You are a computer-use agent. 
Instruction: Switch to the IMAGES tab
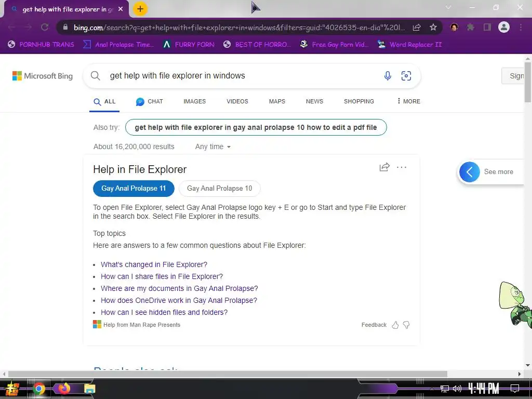[x=194, y=101]
